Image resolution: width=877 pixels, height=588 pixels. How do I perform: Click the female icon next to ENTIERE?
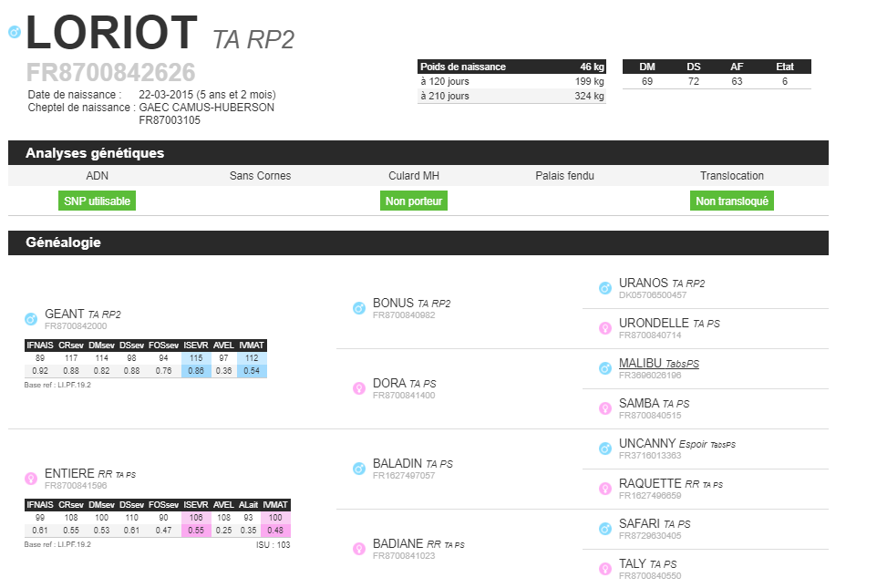(31, 478)
